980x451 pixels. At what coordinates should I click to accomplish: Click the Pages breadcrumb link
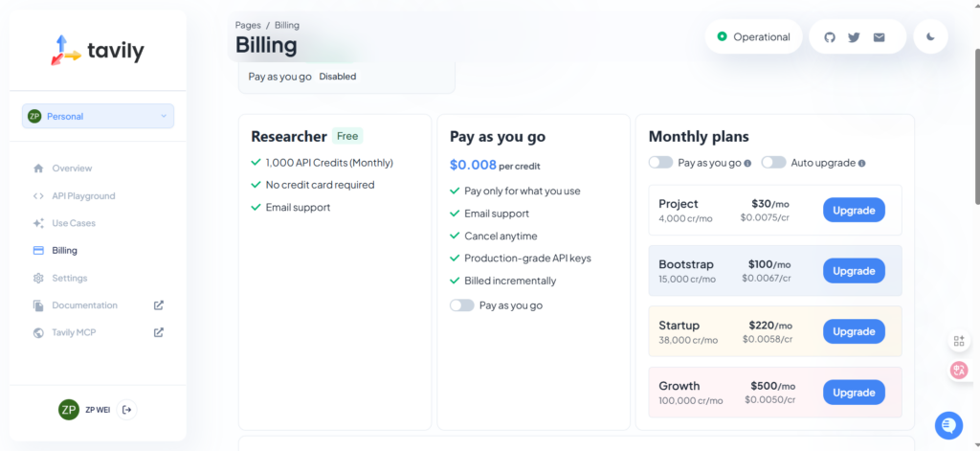click(248, 25)
